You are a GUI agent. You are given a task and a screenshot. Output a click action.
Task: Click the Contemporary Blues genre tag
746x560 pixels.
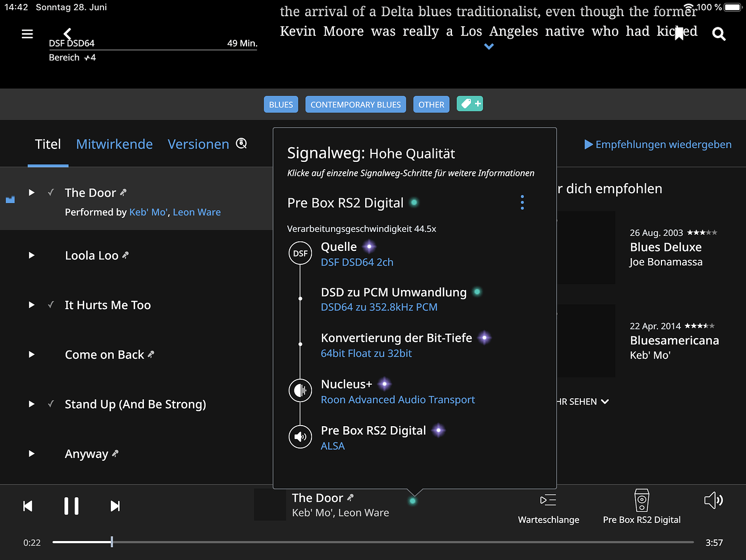click(356, 105)
